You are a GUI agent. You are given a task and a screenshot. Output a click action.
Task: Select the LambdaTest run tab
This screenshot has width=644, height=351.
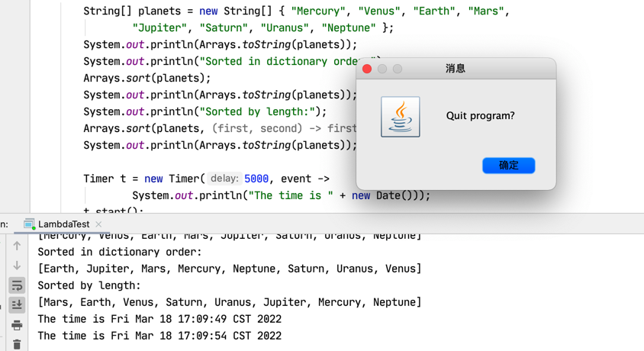coord(63,224)
